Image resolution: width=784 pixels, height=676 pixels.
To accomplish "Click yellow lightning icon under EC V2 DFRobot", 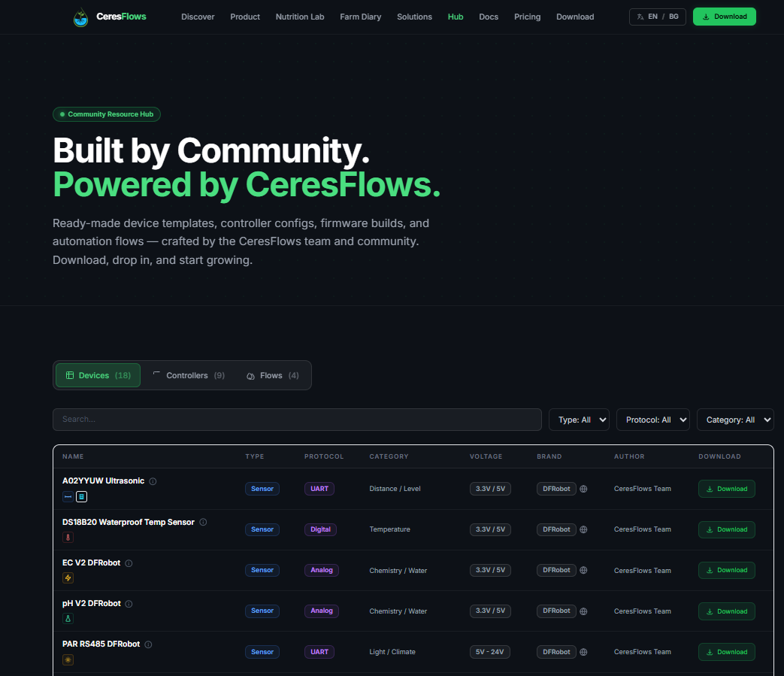I will [x=68, y=578].
